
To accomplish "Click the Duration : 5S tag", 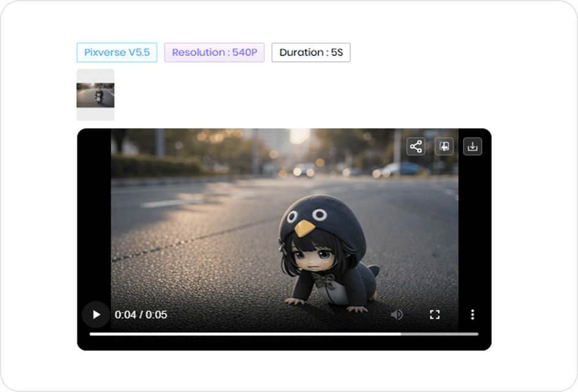I will point(311,53).
